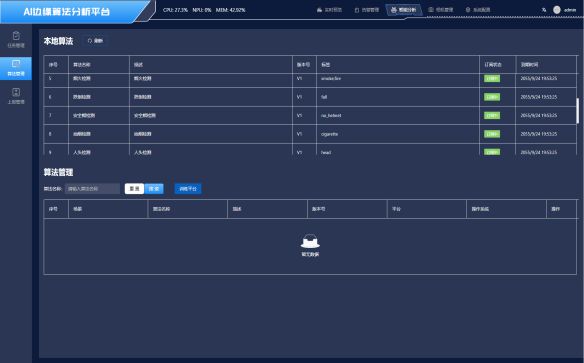Viewport: 584px width, 363px height.
Task: Switch to the 实时预览 top tab
Action: point(329,10)
